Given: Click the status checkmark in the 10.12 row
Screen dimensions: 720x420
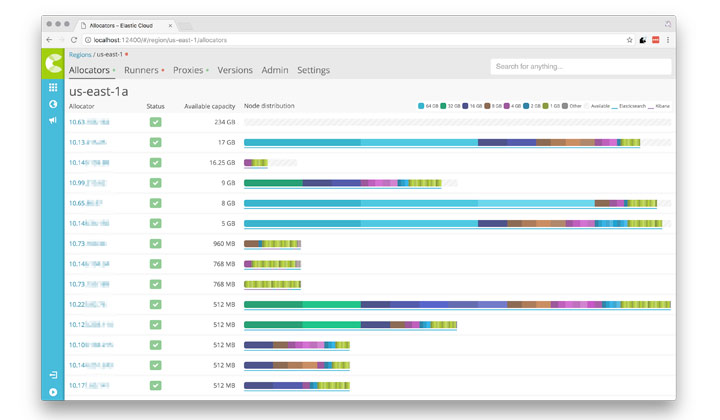Looking at the screenshot, I should (x=155, y=325).
